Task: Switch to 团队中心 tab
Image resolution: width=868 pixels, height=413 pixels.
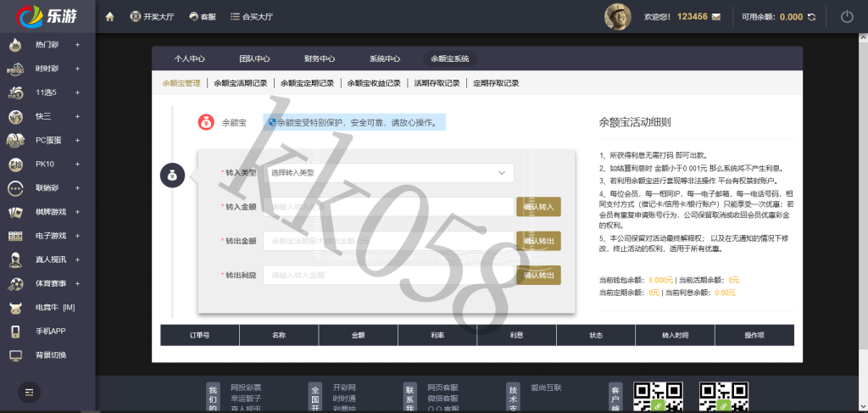Action: [x=254, y=59]
